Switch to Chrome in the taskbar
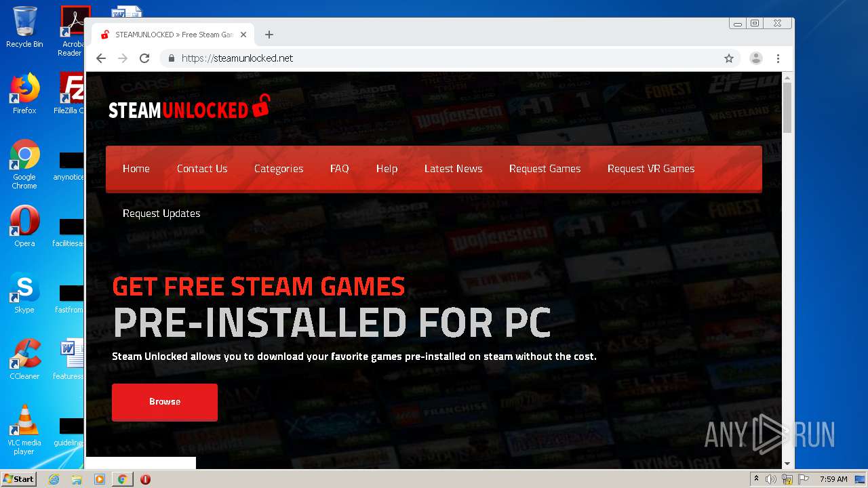The image size is (868, 488). tap(123, 479)
